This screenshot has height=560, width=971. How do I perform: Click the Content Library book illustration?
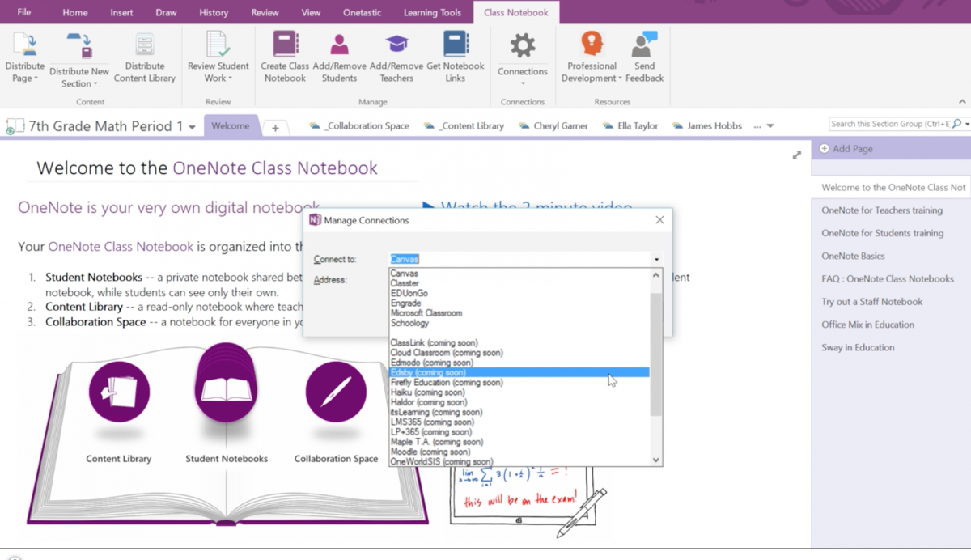click(119, 392)
